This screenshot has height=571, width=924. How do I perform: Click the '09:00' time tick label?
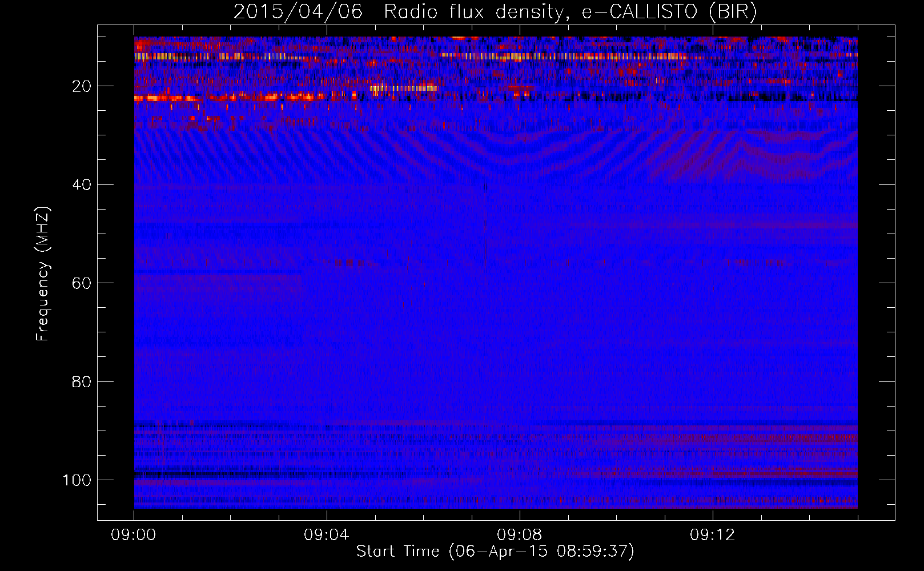[x=134, y=535]
